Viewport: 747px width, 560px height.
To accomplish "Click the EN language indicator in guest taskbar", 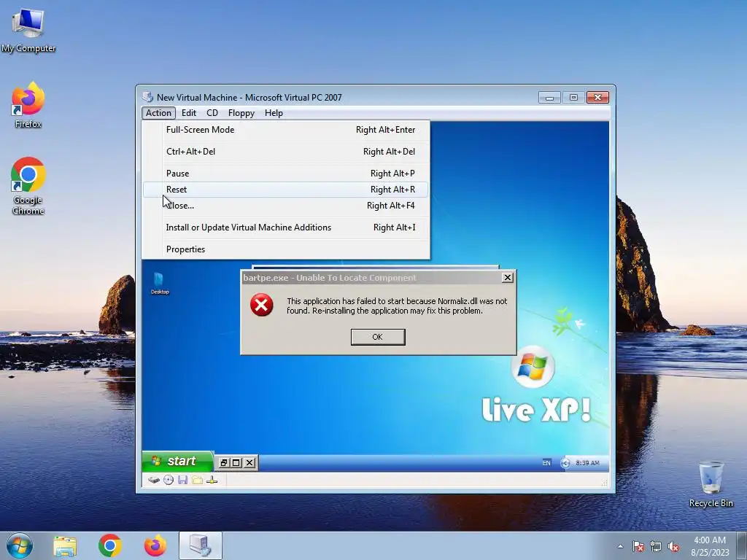I will pyautogui.click(x=546, y=463).
